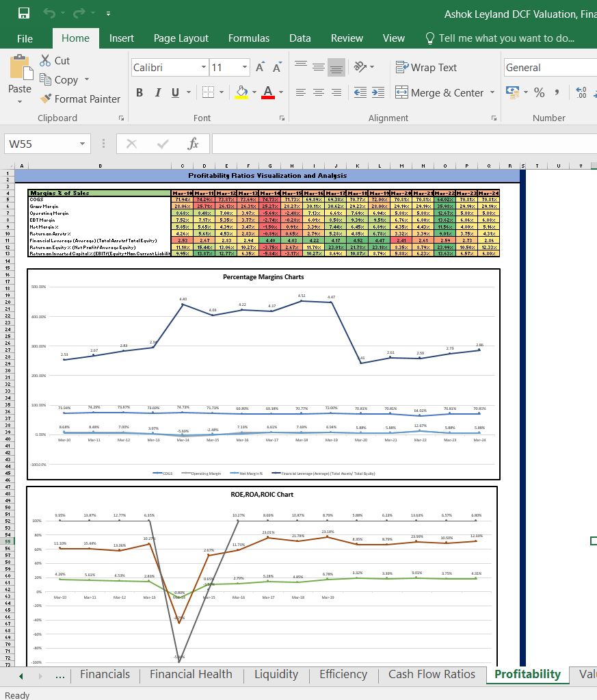Open the Copy dropdown arrow
The height and width of the screenshot is (700, 597).
point(87,79)
